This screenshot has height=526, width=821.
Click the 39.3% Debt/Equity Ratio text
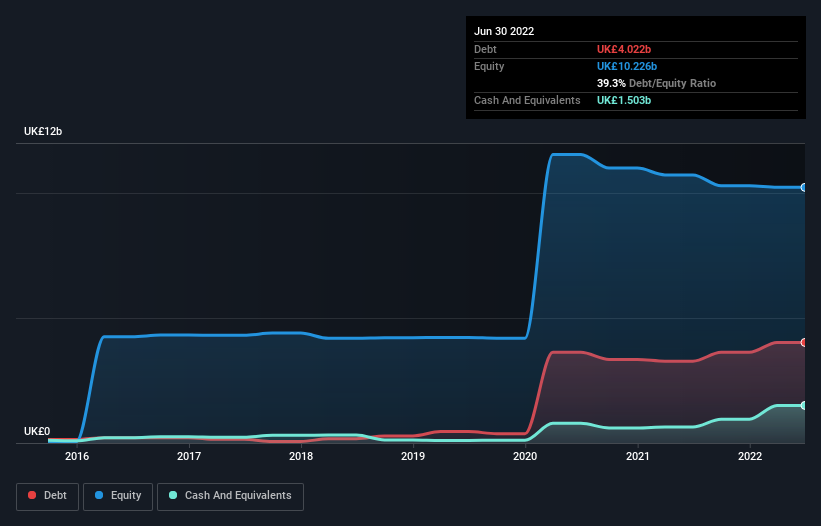coord(656,83)
